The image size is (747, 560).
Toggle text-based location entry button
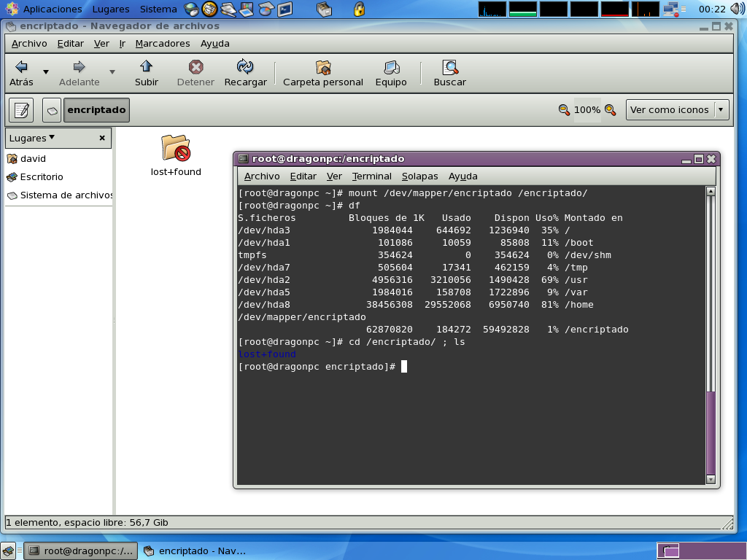pyautogui.click(x=21, y=110)
